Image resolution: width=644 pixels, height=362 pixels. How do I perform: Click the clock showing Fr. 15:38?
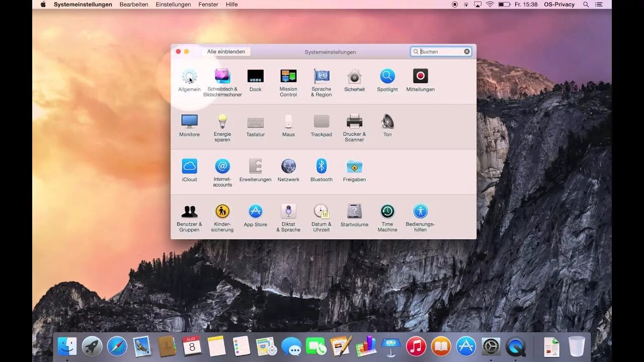pyautogui.click(x=526, y=4)
